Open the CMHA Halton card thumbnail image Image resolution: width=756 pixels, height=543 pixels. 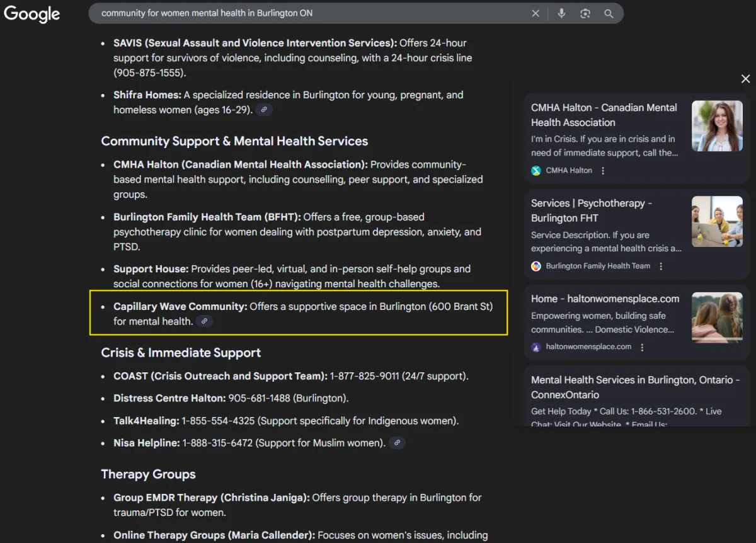[x=717, y=126]
